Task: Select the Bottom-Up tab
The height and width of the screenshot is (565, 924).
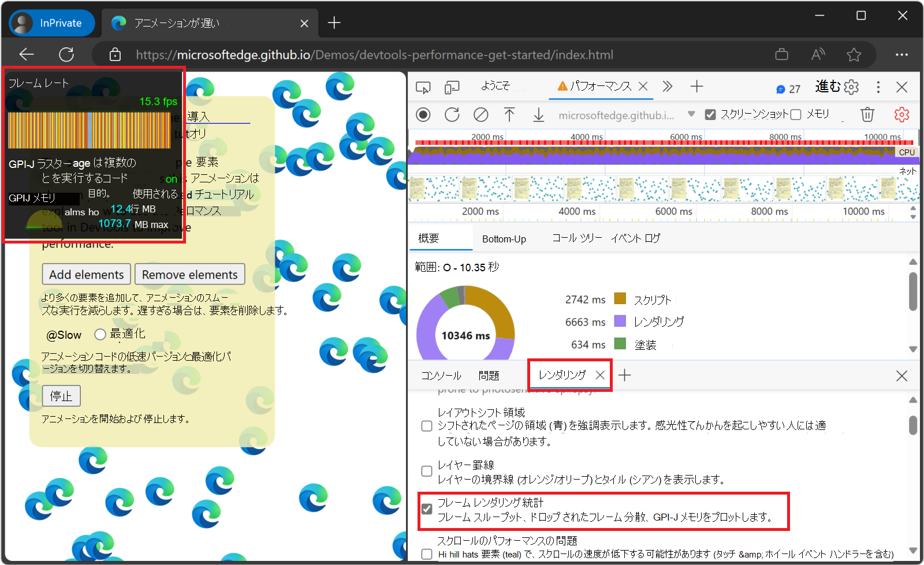Action: tap(504, 239)
